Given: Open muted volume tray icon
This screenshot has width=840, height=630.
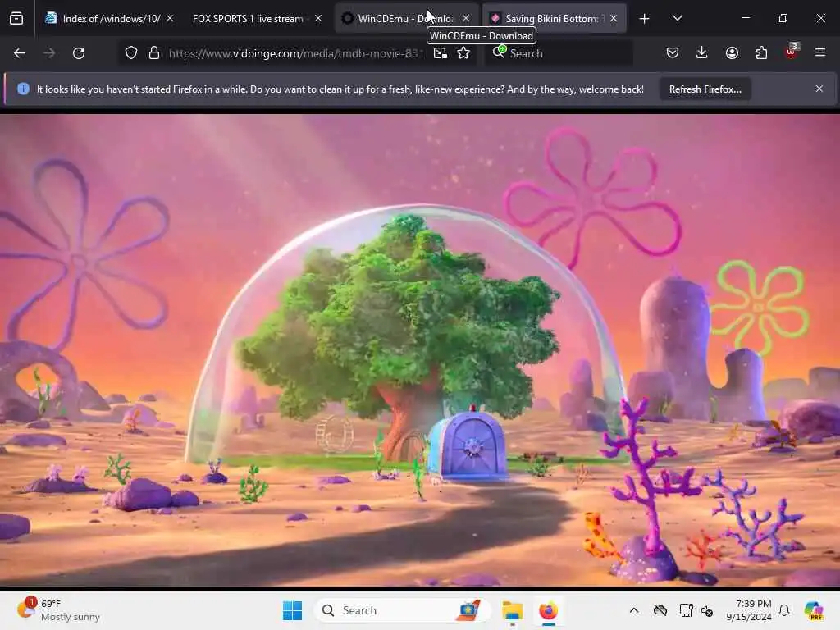Looking at the screenshot, I should (x=707, y=610).
